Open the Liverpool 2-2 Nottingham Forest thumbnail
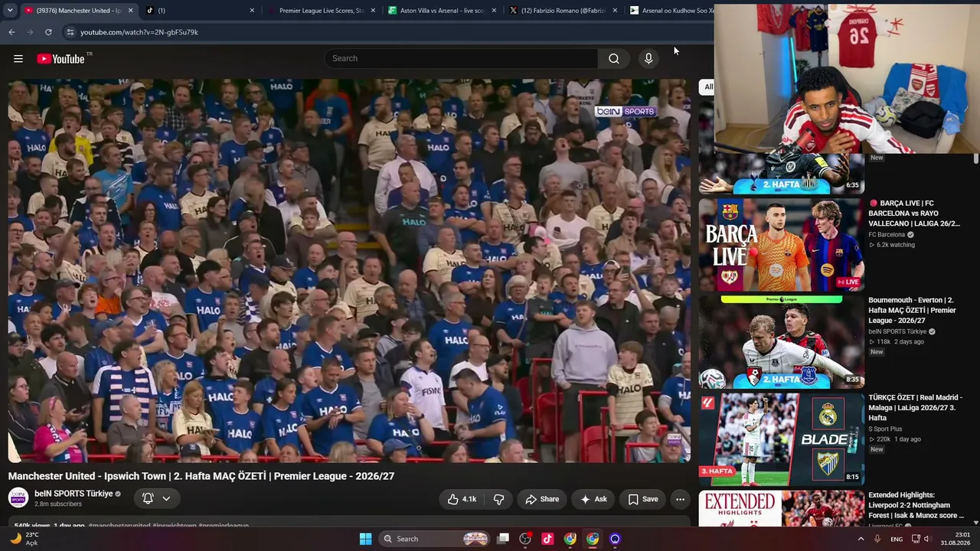 781,509
